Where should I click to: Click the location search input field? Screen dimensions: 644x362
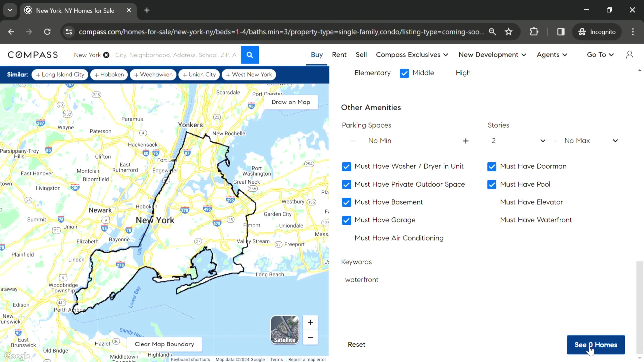176,55
